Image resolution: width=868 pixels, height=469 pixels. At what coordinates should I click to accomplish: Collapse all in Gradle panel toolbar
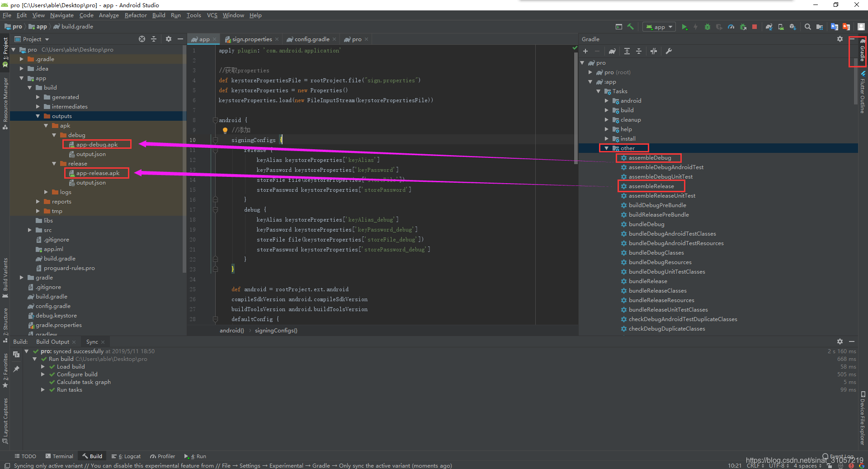point(639,51)
